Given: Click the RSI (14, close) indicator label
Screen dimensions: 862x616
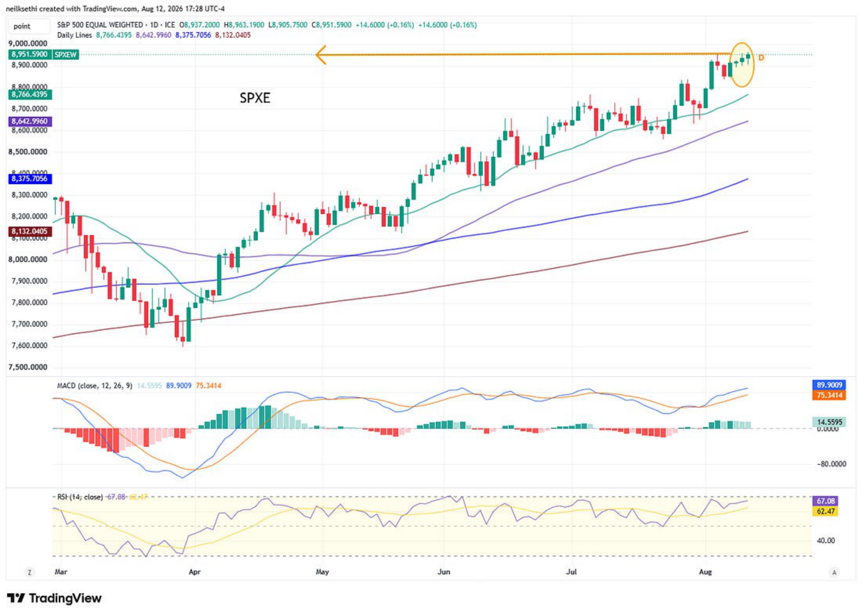Looking at the screenshot, I should coord(80,497).
